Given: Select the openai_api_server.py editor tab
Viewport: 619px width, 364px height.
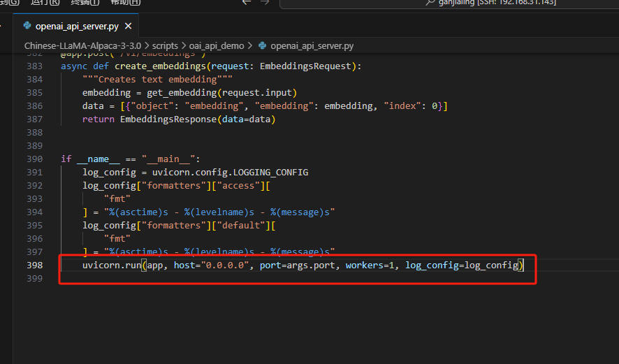Looking at the screenshot, I should coord(75,26).
